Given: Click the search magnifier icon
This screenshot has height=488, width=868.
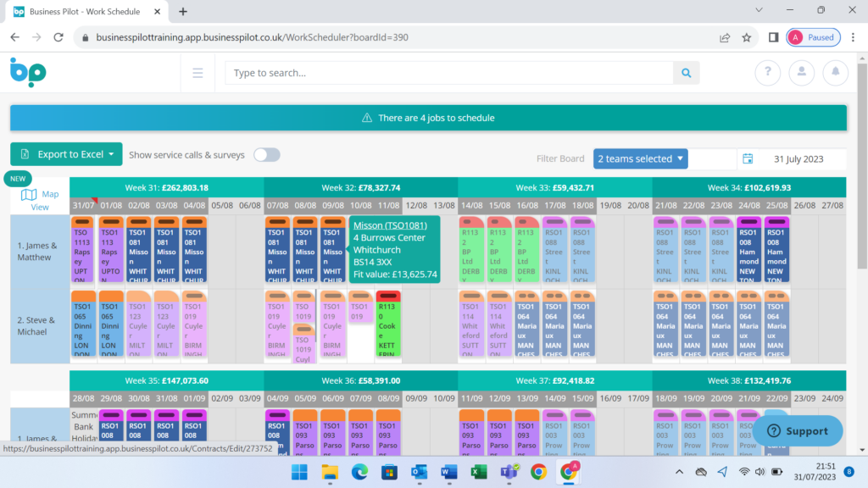Looking at the screenshot, I should tap(686, 73).
